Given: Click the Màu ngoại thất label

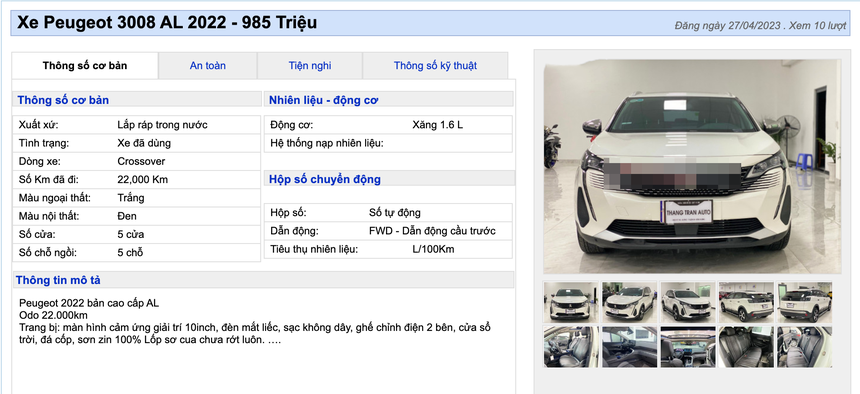Looking at the screenshot, I should [x=55, y=198].
